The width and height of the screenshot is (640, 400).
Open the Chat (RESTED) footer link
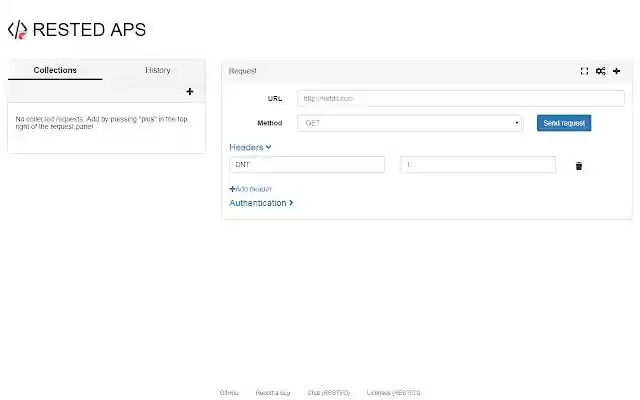point(329,393)
